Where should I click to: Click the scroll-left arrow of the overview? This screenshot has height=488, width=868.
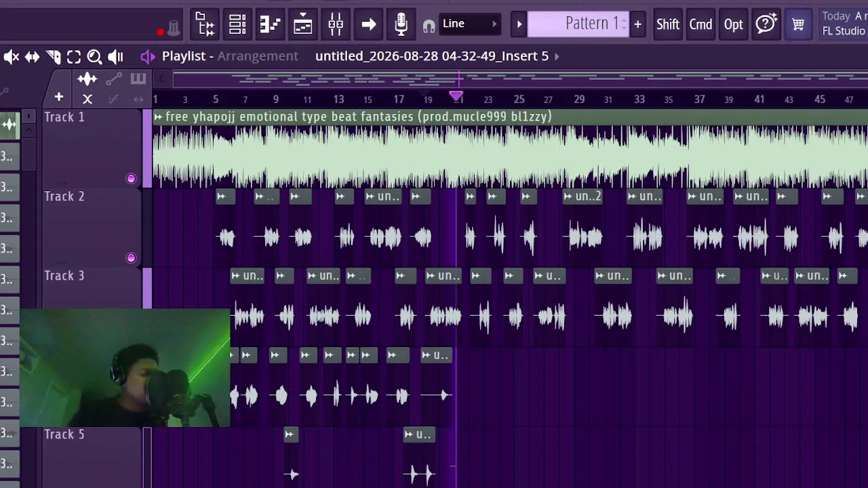point(161,79)
